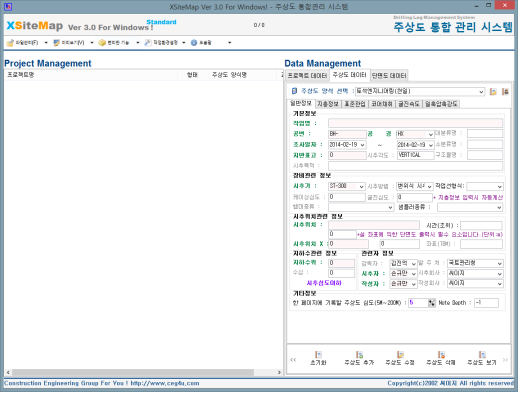This screenshot has height=393, width=518.
Task: Click the 작업명 text input field
Action: point(415,123)
